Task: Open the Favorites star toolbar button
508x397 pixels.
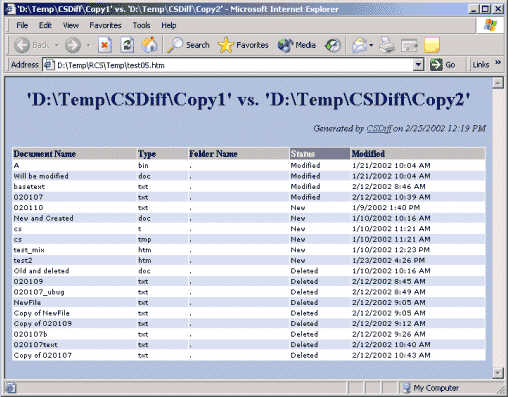Action: click(x=243, y=45)
